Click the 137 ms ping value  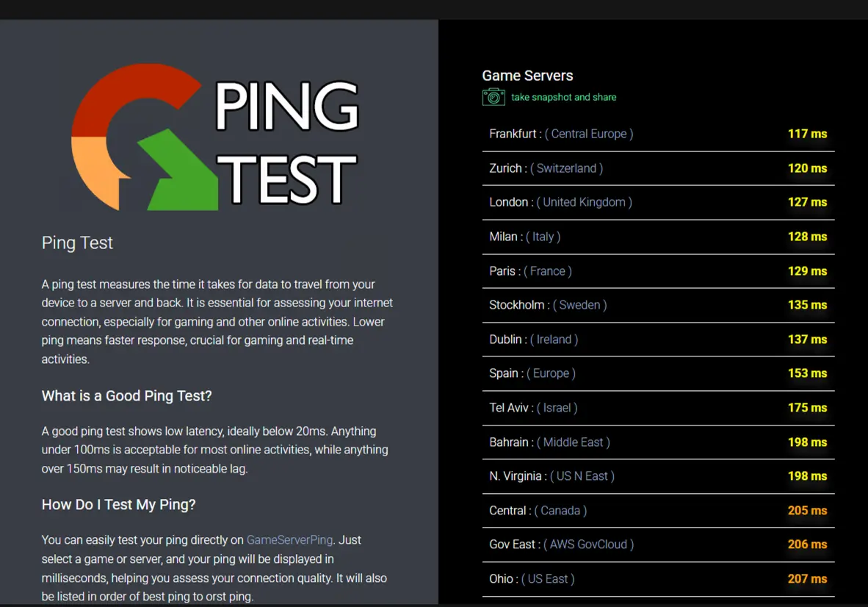point(807,340)
